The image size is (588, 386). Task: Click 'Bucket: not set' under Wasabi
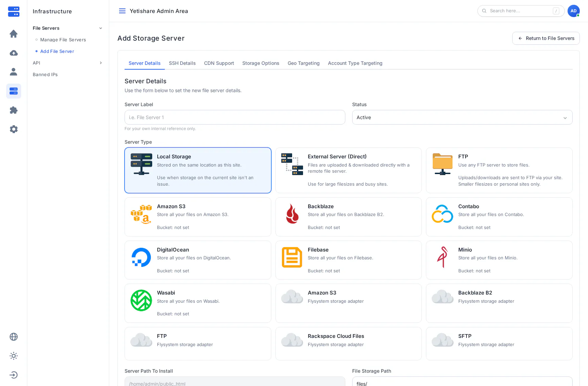click(173, 314)
